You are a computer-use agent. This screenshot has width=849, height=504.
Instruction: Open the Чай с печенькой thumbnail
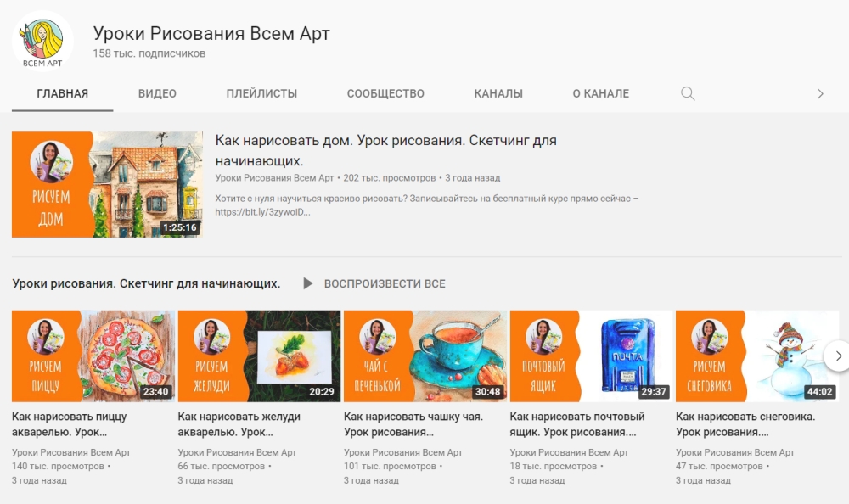tap(425, 356)
